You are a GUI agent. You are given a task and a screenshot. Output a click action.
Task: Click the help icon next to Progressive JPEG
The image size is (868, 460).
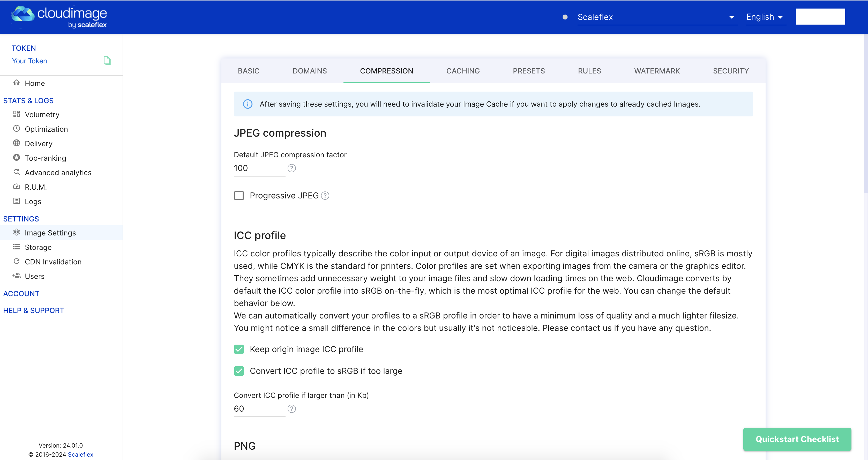coord(325,196)
